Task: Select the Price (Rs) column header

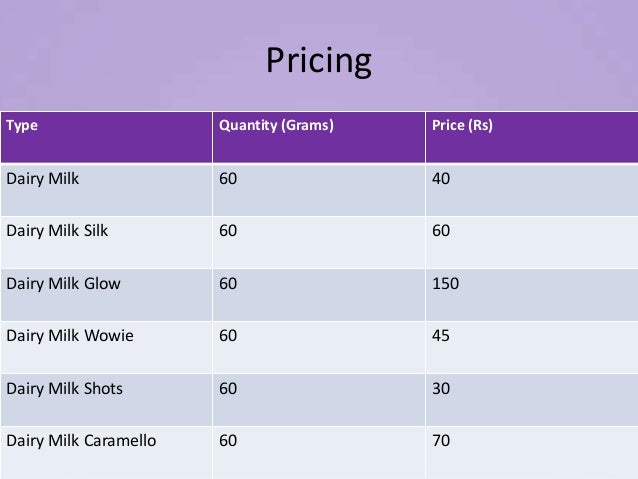Action: [462, 127]
